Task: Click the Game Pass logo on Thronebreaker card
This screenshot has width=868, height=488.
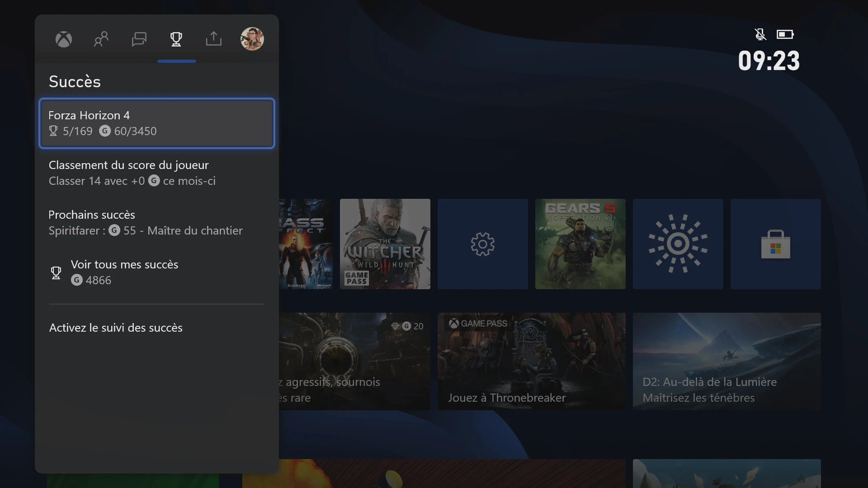Action: coord(478,324)
